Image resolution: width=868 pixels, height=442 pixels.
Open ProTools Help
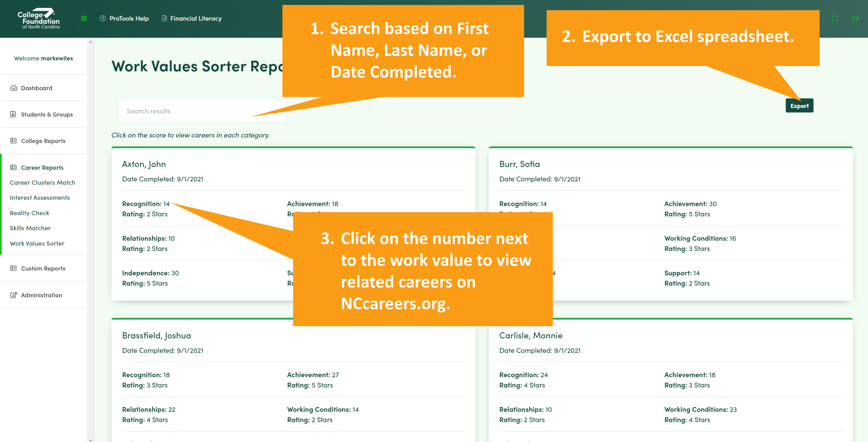(x=129, y=18)
